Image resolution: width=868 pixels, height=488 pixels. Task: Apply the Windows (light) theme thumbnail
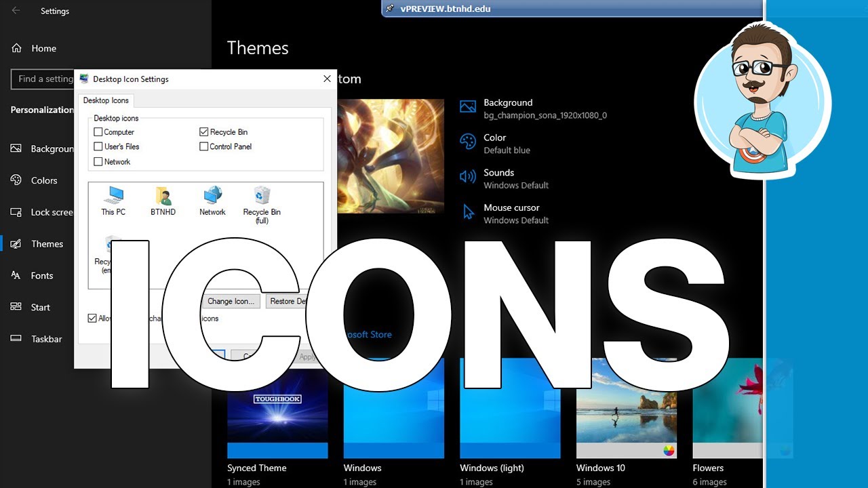[x=510, y=408]
